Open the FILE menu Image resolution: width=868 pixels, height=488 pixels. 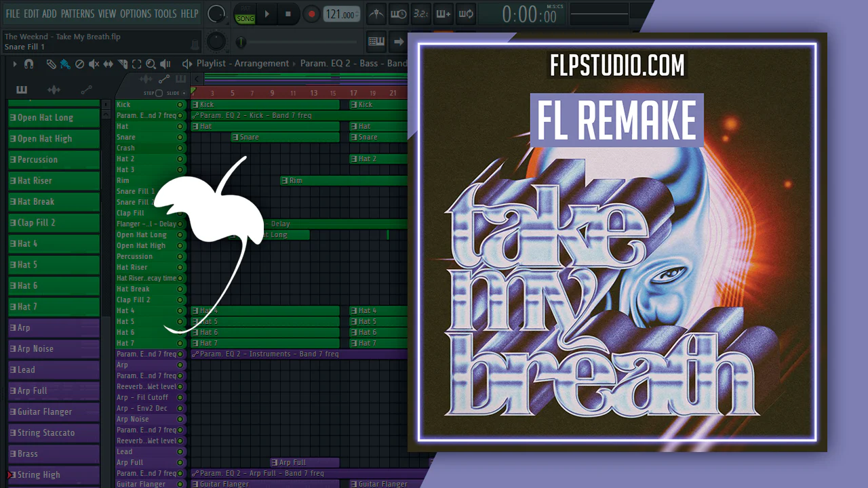tap(12, 14)
